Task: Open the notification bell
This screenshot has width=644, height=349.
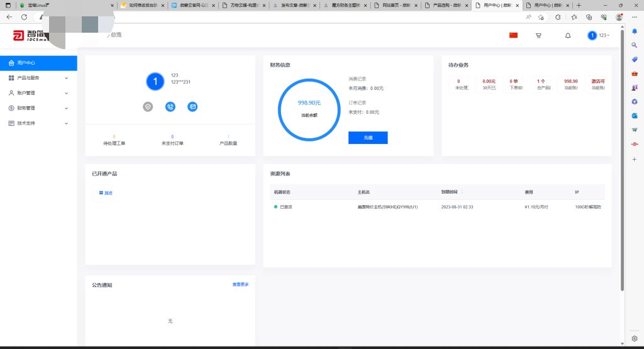Action: (x=568, y=36)
